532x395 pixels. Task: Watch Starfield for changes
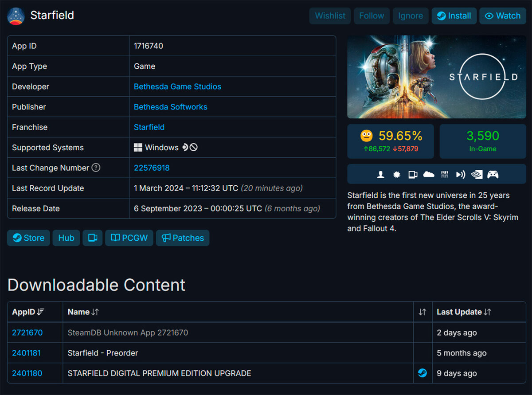coord(503,16)
